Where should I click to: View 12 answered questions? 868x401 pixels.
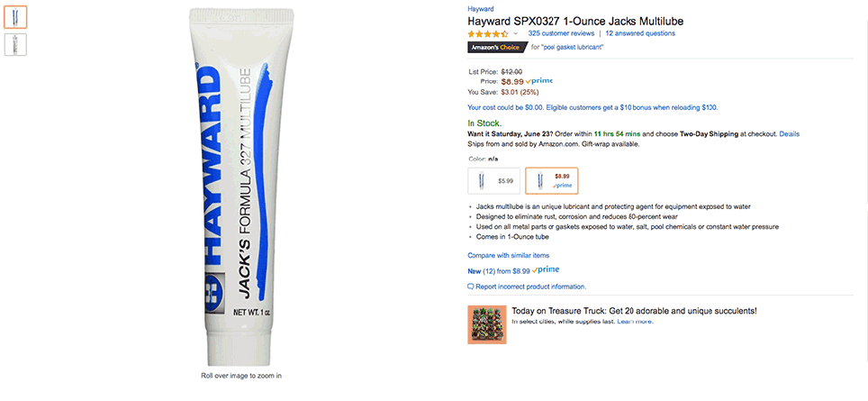[x=640, y=33]
